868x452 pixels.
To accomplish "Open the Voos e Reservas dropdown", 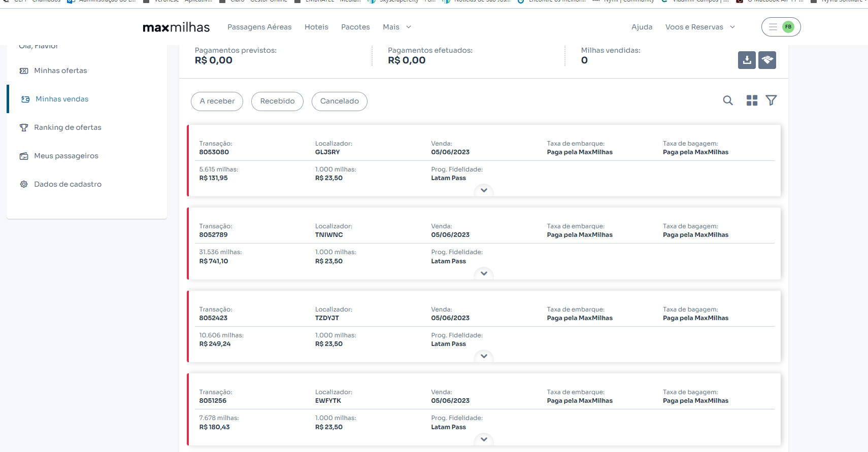I will point(700,27).
